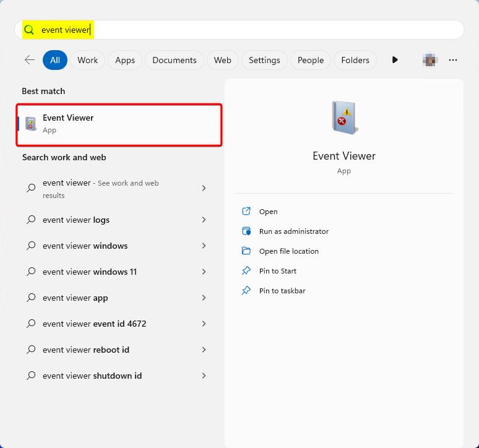Click the Event Viewer icon in Best match

coord(30,124)
